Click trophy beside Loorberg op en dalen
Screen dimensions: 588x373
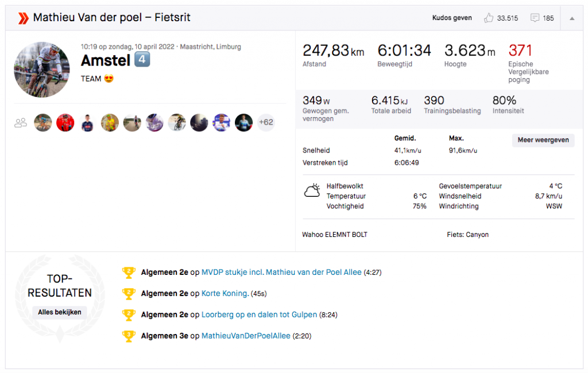click(x=128, y=315)
